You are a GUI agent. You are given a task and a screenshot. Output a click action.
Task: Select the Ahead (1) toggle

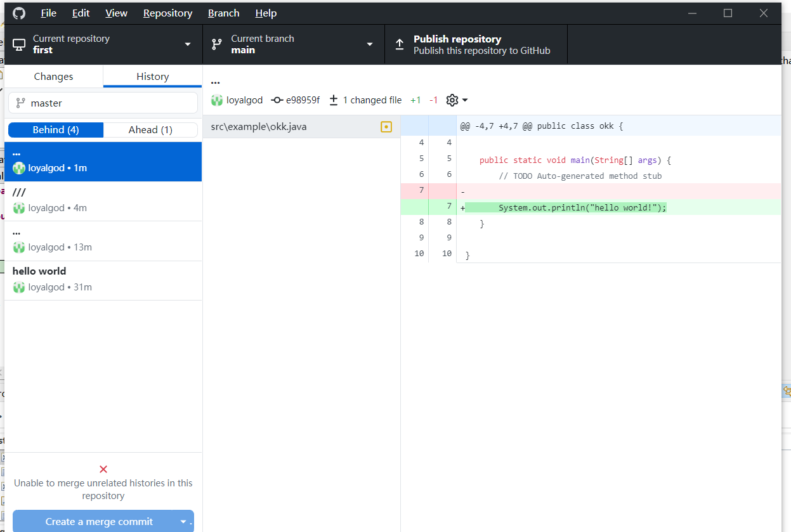pos(150,130)
